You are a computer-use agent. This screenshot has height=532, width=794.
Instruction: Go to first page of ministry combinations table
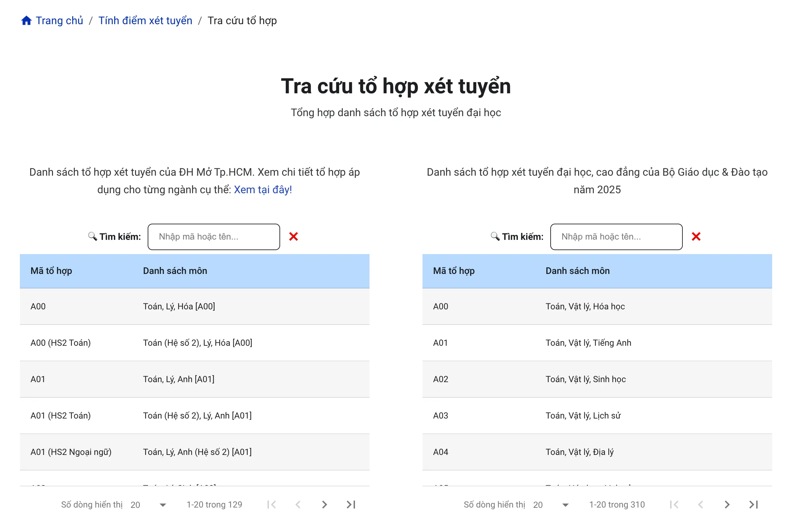point(673,505)
